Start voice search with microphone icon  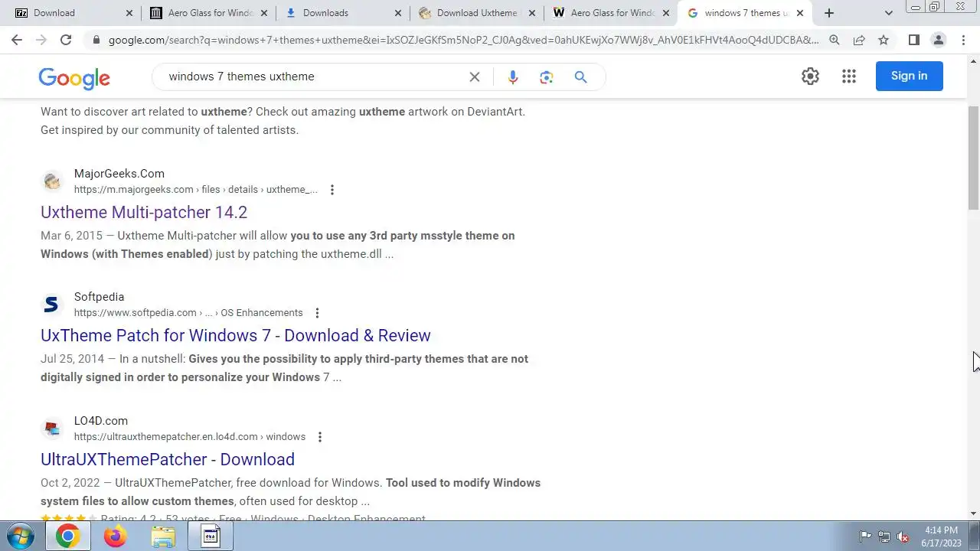click(x=513, y=77)
